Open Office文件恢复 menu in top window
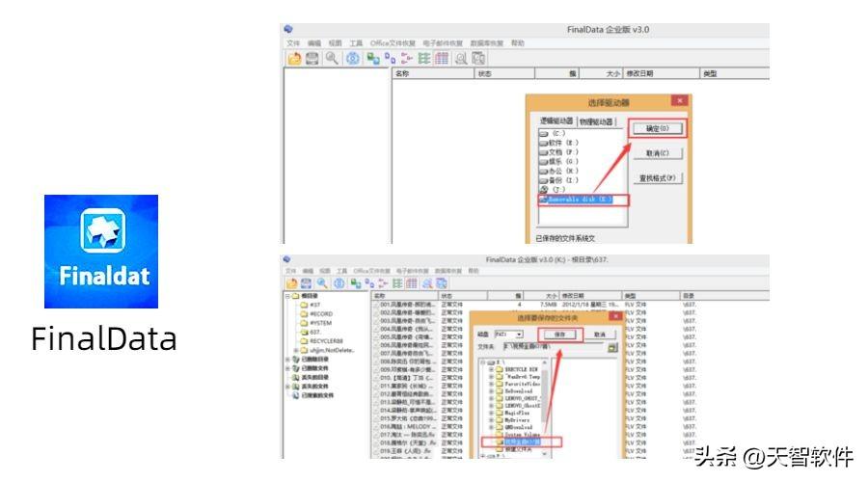The width and height of the screenshot is (868, 482). click(x=393, y=43)
